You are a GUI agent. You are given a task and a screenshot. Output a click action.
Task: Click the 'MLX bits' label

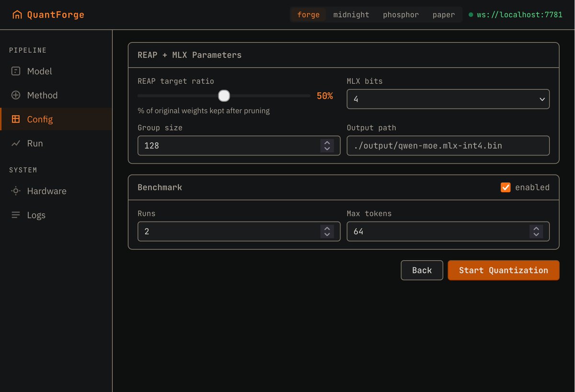pos(365,81)
